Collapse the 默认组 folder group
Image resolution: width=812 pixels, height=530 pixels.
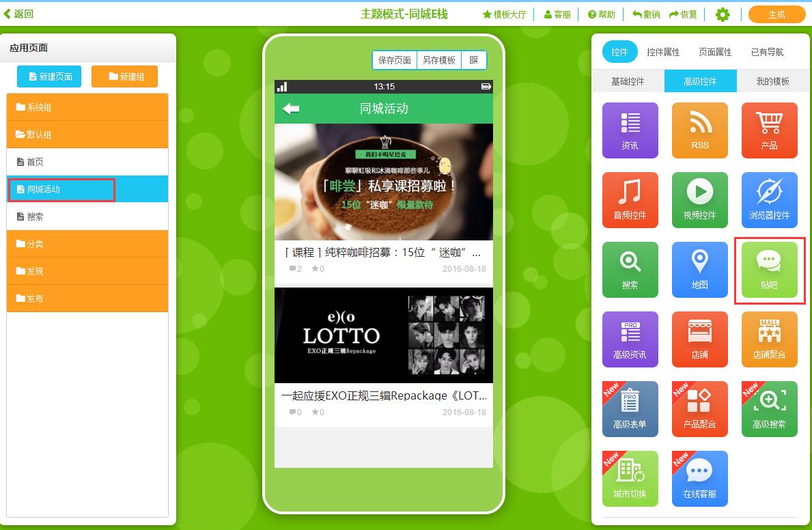87,135
